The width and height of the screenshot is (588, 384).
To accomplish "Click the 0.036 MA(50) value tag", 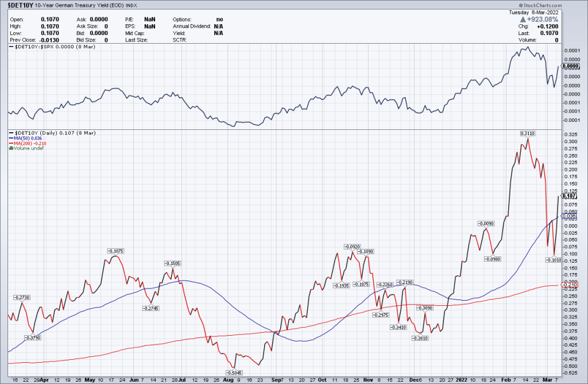I will point(568,216).
